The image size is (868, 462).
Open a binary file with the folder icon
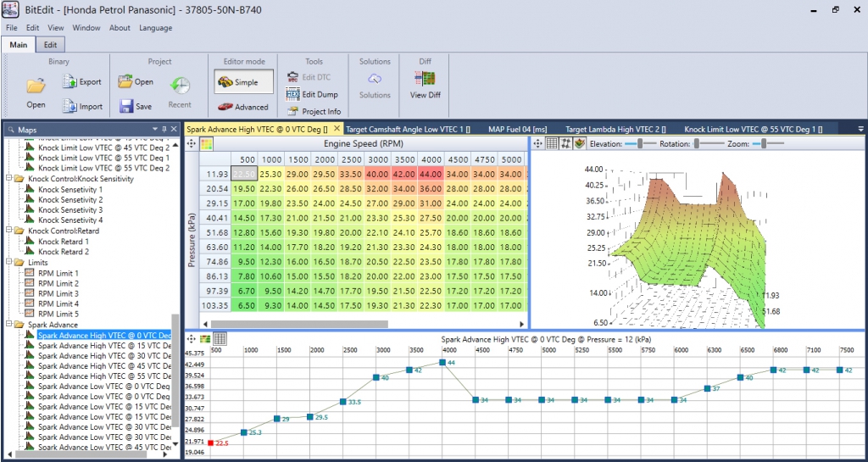pyautogui.click(x=36, y=86)
